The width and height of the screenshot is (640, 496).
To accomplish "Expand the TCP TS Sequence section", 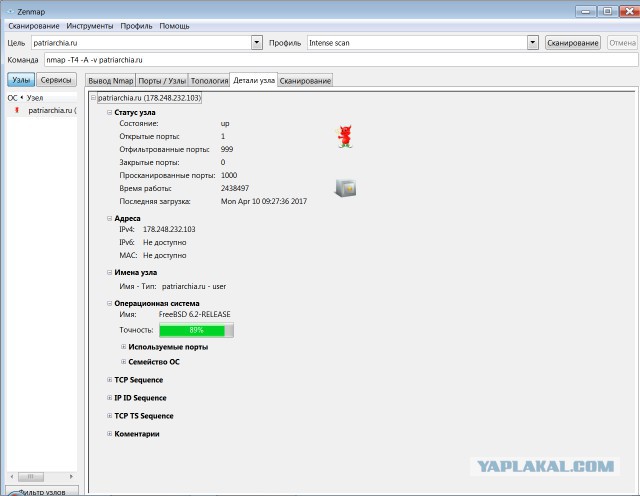I will click(109, 416).
